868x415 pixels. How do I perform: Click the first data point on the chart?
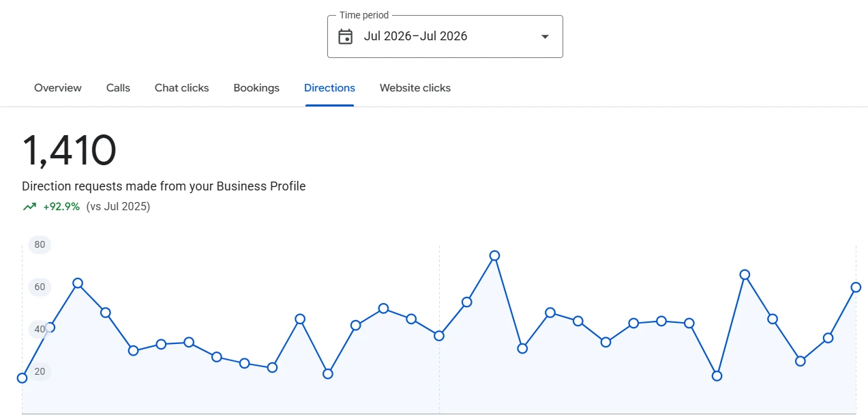pyautogui.click(x=22, y=378)
